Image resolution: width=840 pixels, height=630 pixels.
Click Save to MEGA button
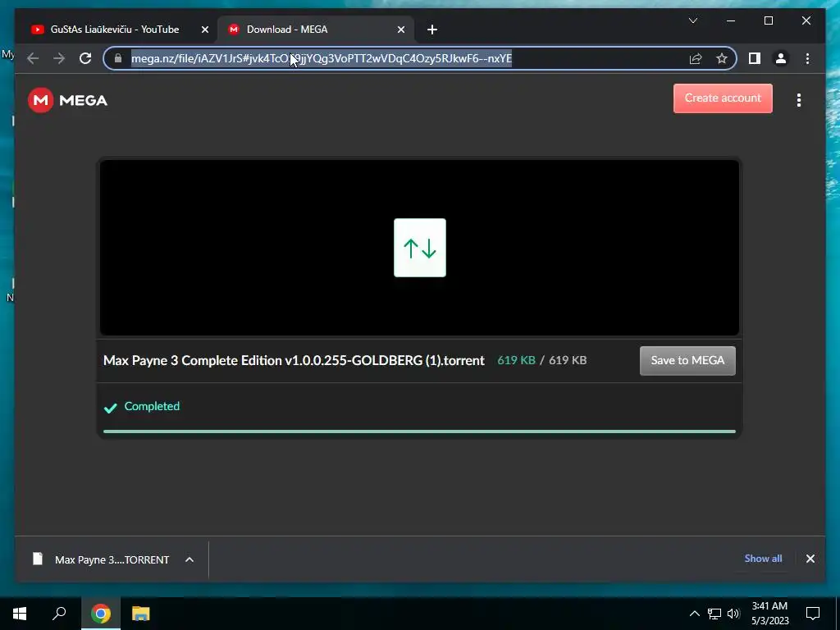pyautogui.click(x=687, y=361)
